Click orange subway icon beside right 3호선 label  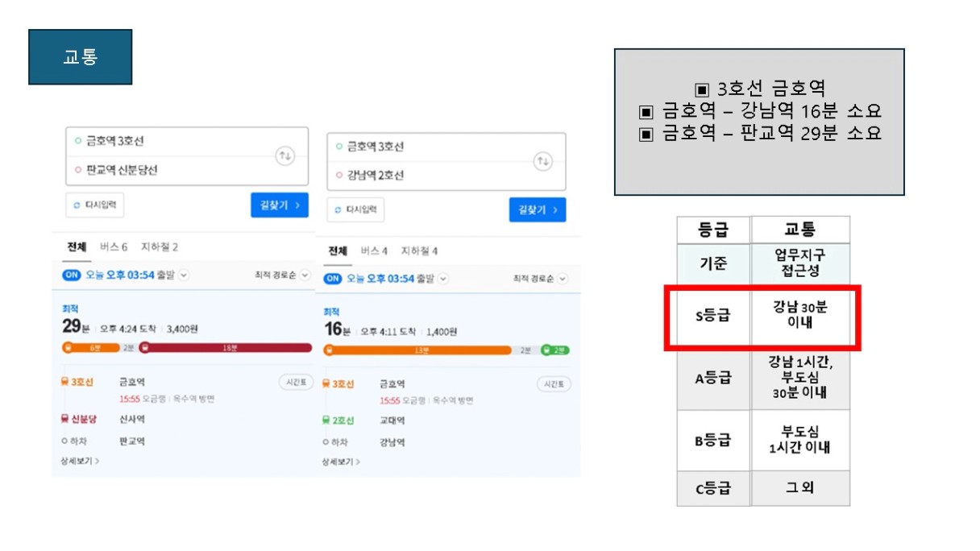coord(326,384)
